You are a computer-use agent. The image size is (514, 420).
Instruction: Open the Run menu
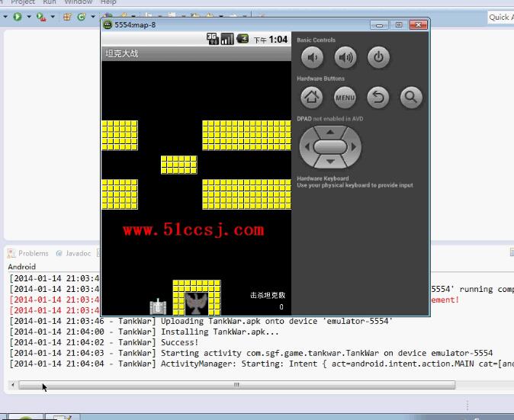click(x=50, y=2)
